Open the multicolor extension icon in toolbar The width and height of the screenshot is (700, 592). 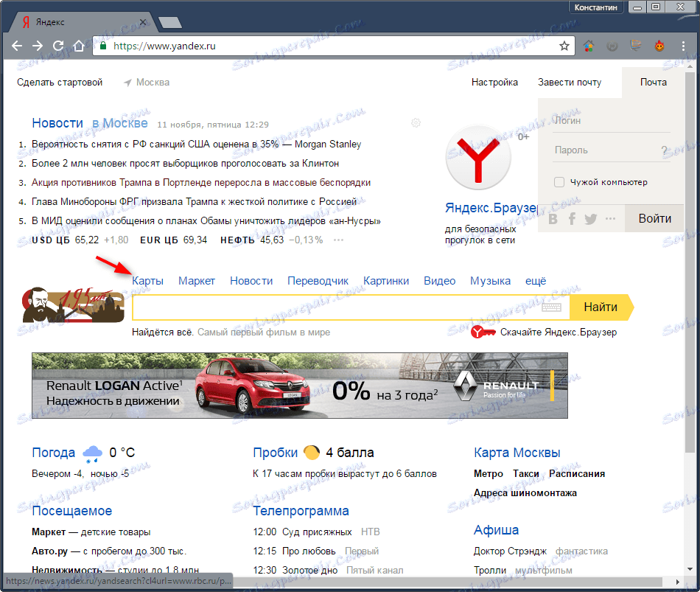(x=589, y=46)
